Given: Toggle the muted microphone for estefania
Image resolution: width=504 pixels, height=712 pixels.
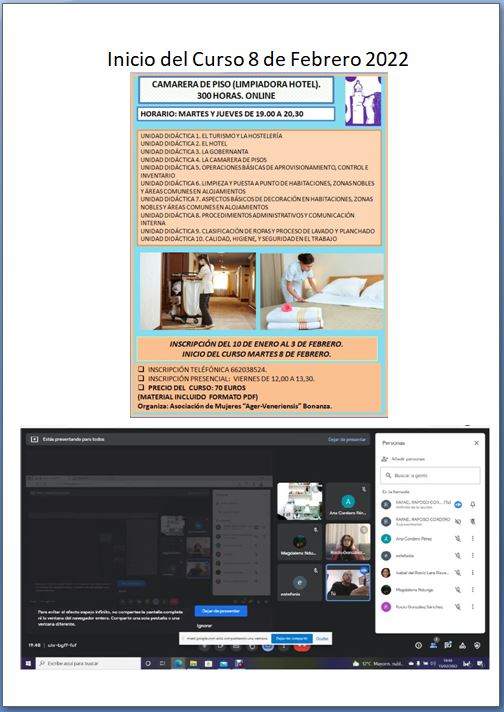Looking at the screenshot, I should point(458,555).
